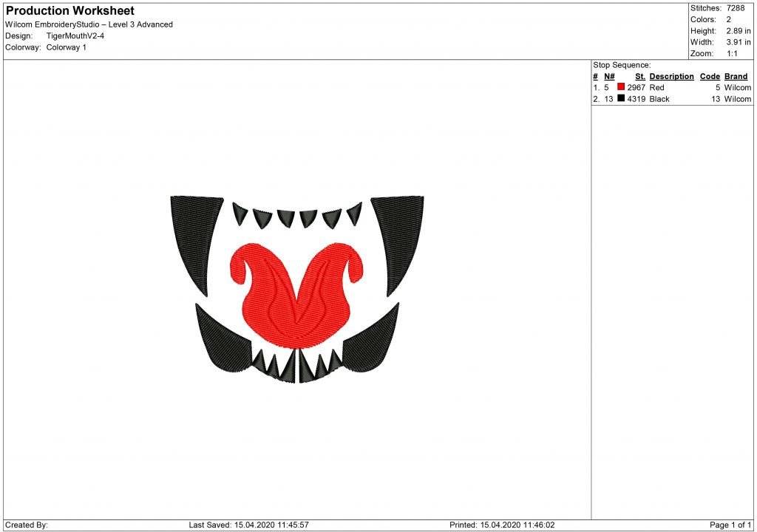Click the black color swatch for thread 4319
757x532 pixels.
tap(621, 98)
